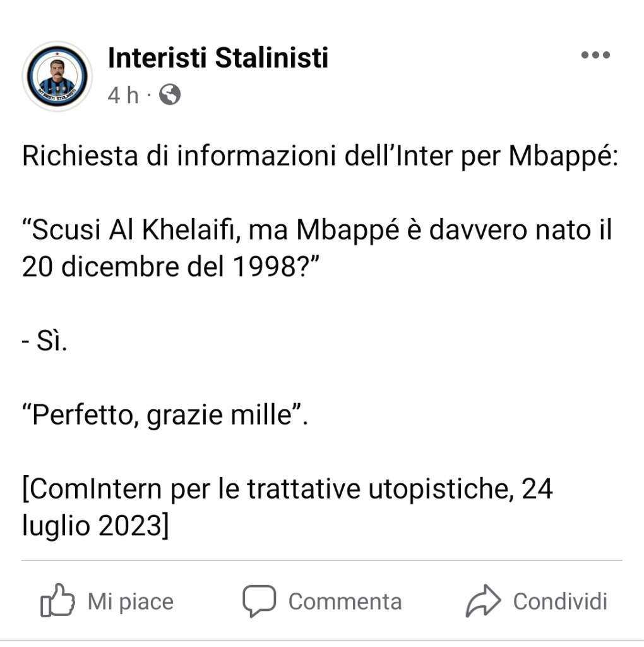The height and width of the screenshot is (647, 644).
Task: Click the '- Sì.' reply line
Action: [45, 341]
